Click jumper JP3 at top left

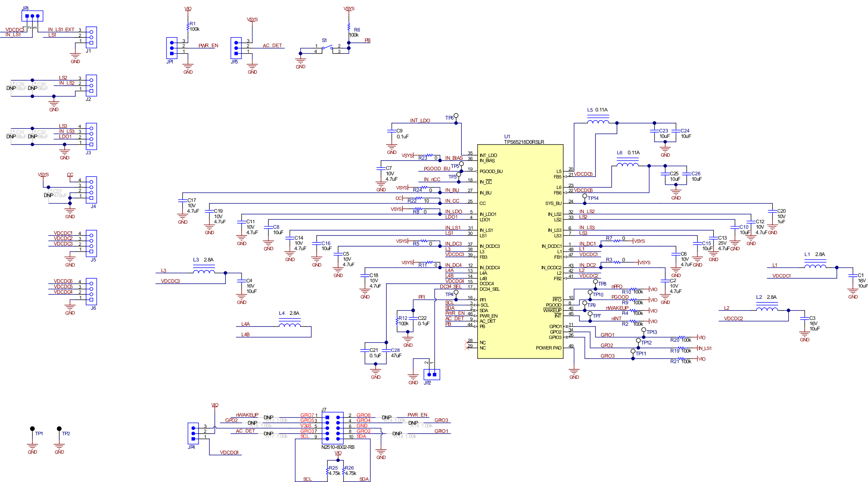coord(32,15)
